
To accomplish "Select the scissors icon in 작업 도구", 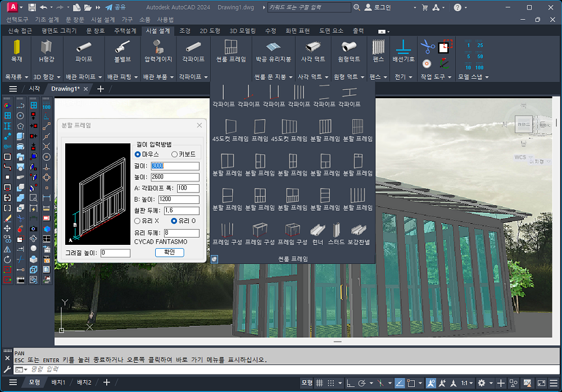I will point(428,46).
